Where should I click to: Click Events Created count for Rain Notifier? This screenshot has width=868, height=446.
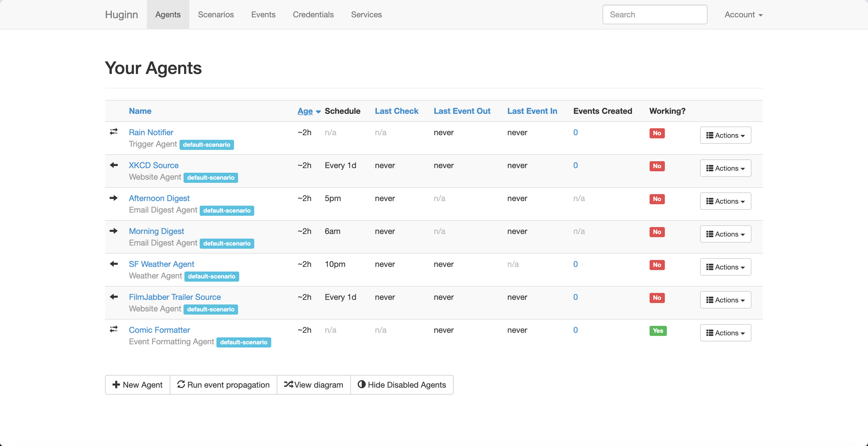pos(575,132)
